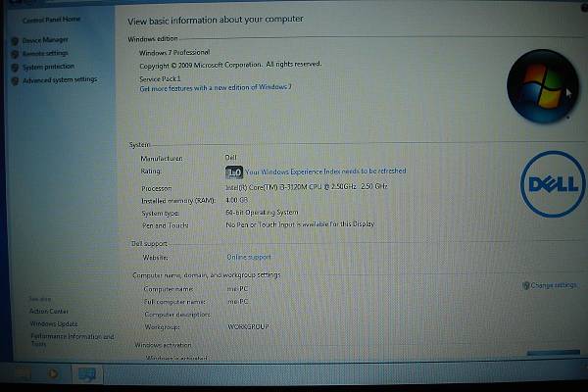Open Action Center link
The height and width of the screenshot is (392, 588).
click(49, 312)
